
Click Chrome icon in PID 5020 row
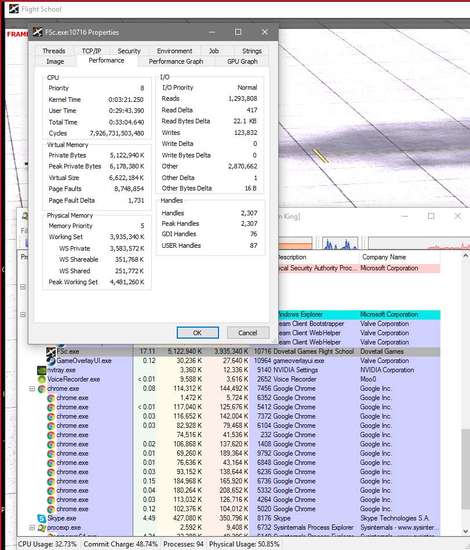[51, 509]
